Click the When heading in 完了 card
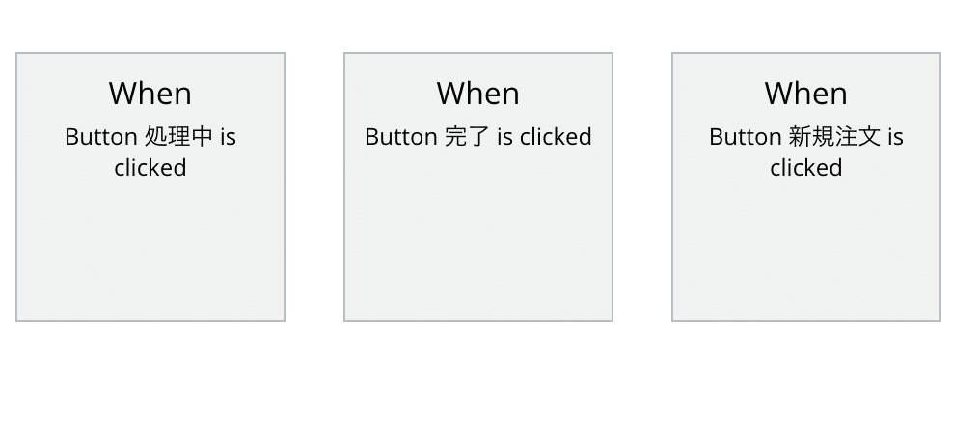This screenshot has height=436, width=980. [x=478, y=94]
